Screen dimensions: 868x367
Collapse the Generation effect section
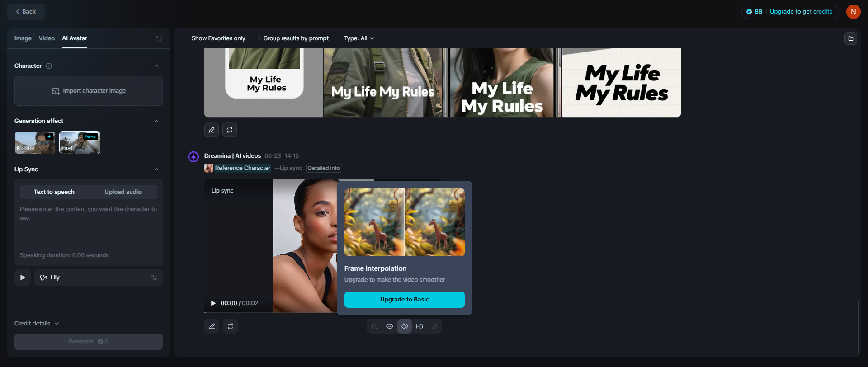point(156,121)
